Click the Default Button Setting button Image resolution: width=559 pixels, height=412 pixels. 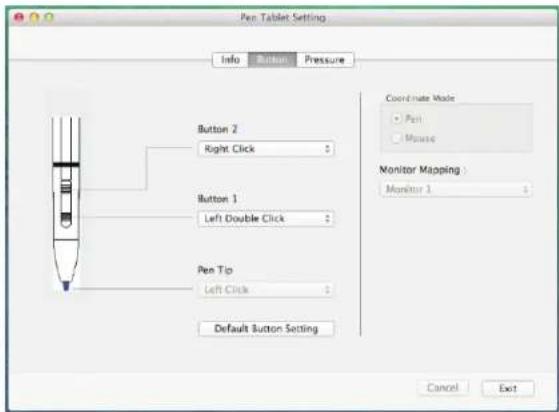pos(266,329)
